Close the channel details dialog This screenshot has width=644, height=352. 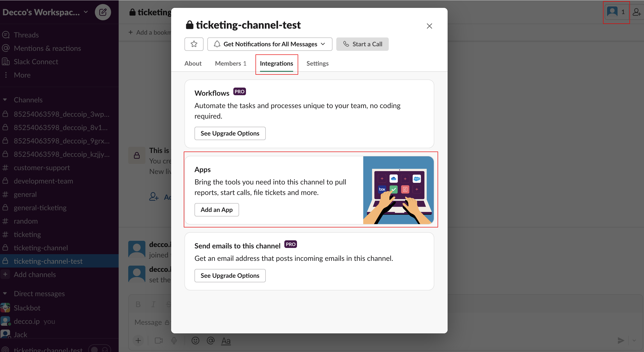[429, 26]
